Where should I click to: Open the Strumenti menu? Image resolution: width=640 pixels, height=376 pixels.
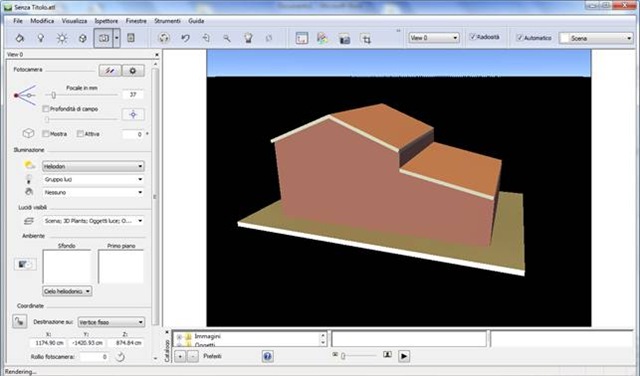point(167,21)
